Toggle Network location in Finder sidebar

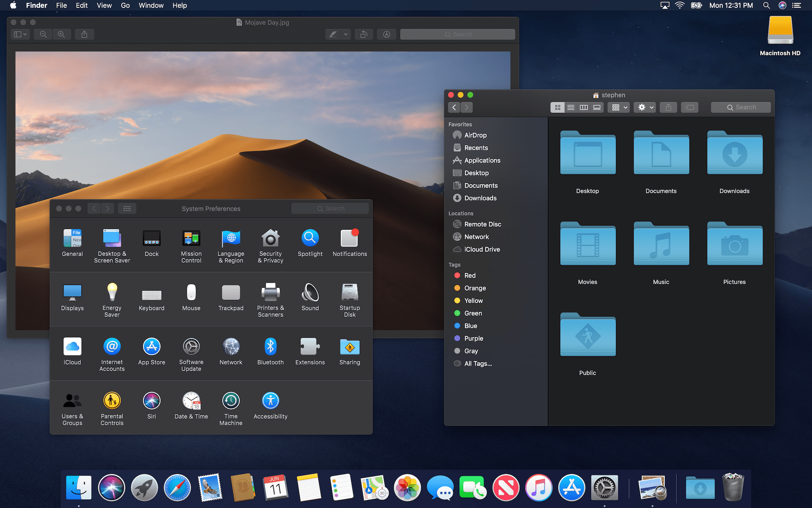pos(477,237)
